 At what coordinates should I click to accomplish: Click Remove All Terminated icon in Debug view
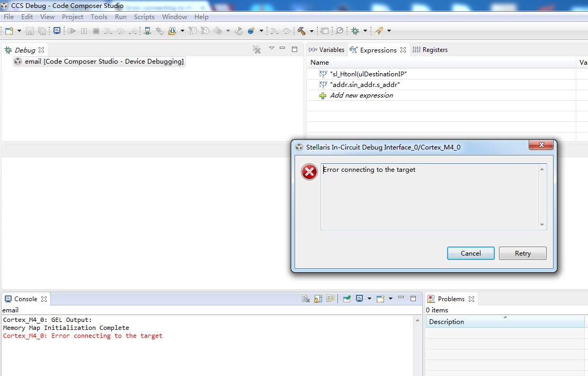pos(256,49)
